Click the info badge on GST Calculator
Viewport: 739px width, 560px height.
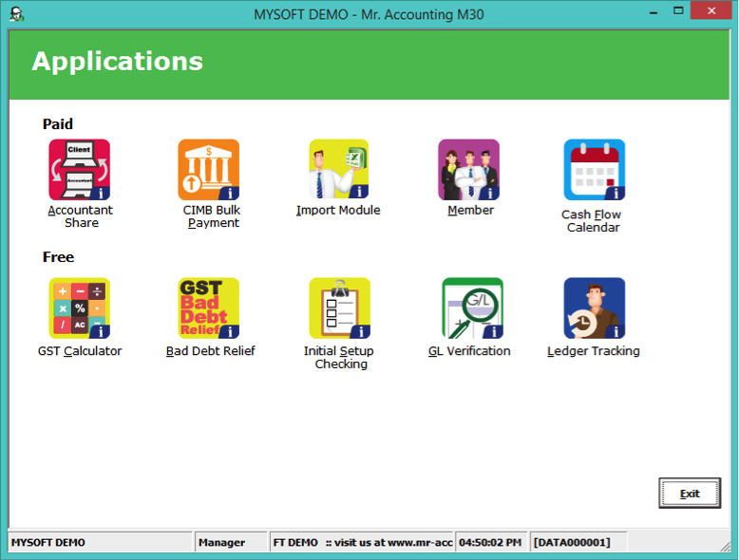click(x=100, y=331)
